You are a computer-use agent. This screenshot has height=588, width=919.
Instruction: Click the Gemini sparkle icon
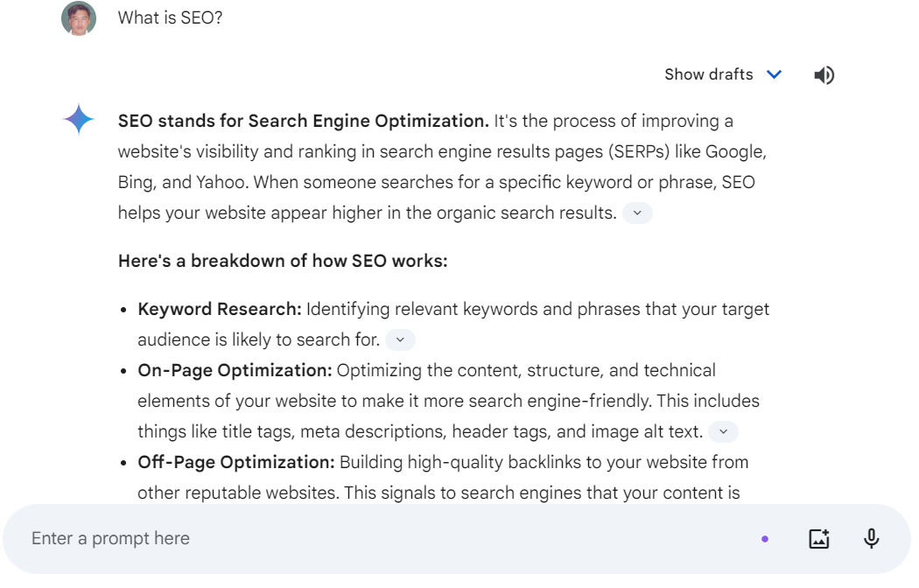(x=78, y=119)
